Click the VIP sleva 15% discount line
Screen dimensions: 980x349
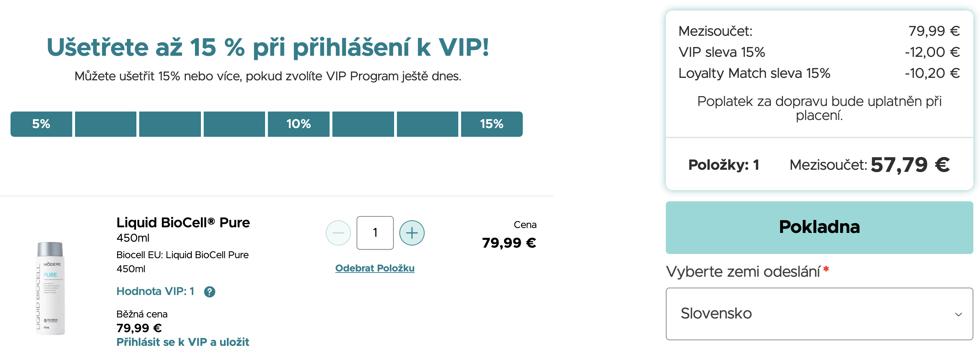[722, 52]
